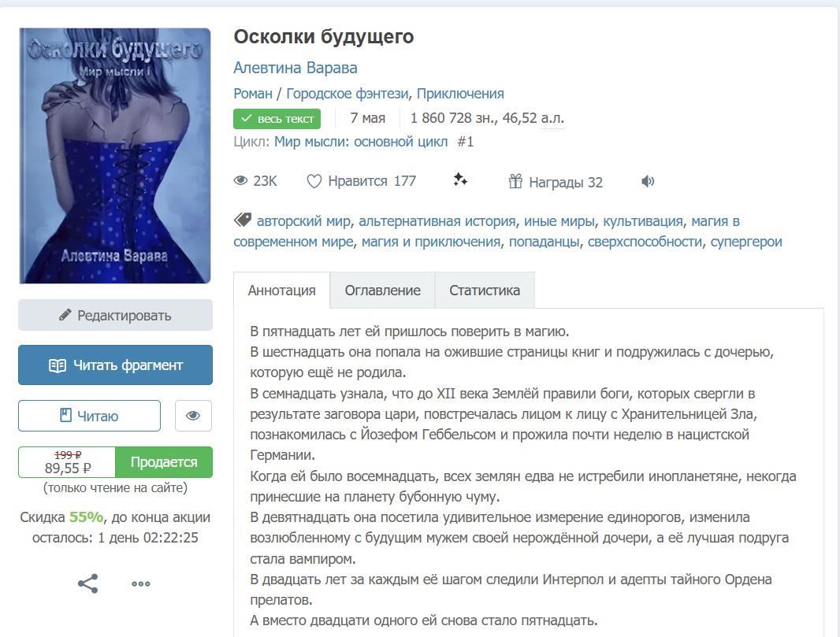Click the sparkle stars icon
Image resolution: width=840 pixels, height=637 pixels.
(x=459, y=180)
